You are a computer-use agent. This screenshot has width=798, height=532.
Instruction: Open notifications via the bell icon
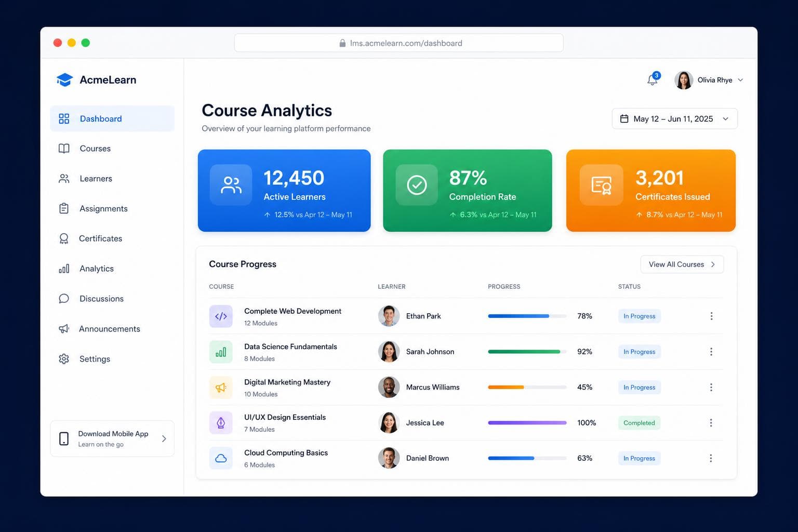click(x=653, y=79)
